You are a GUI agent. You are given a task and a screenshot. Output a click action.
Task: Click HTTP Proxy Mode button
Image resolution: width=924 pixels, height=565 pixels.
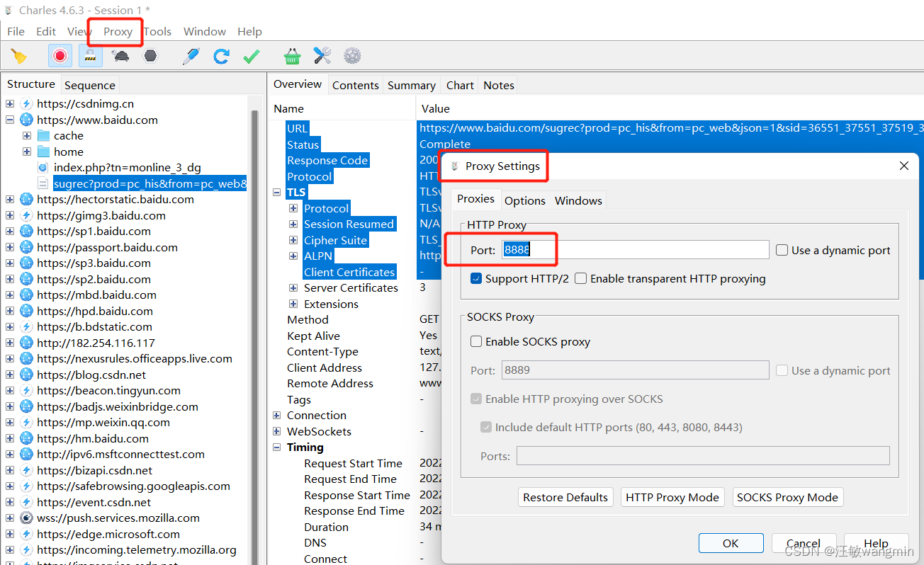tap(672, 497)
